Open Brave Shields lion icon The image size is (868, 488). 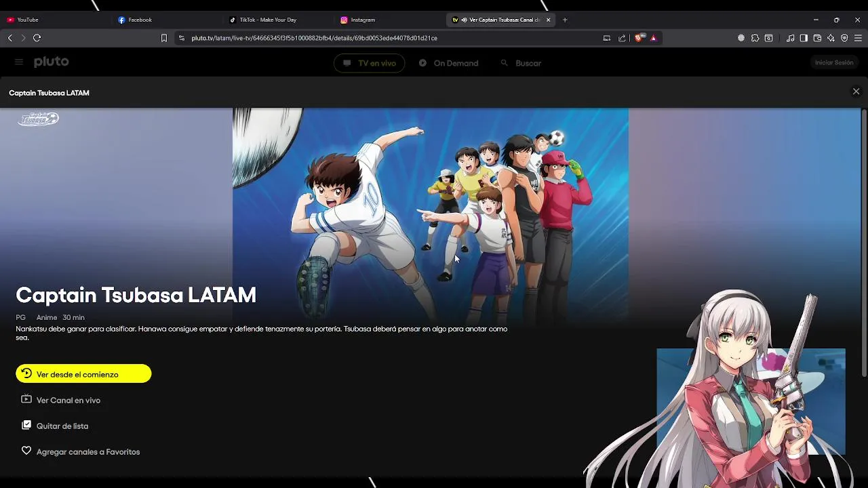tap(638, 38)
